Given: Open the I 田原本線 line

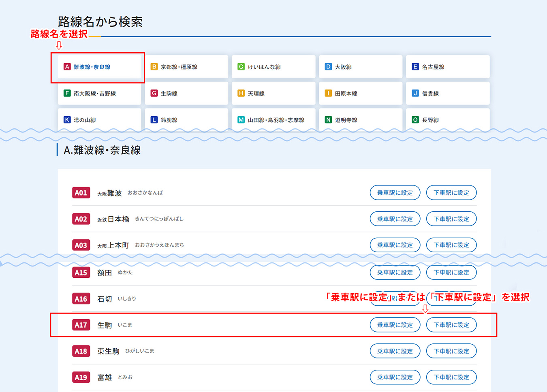Looking at the screenshot, I should point(361,94).
